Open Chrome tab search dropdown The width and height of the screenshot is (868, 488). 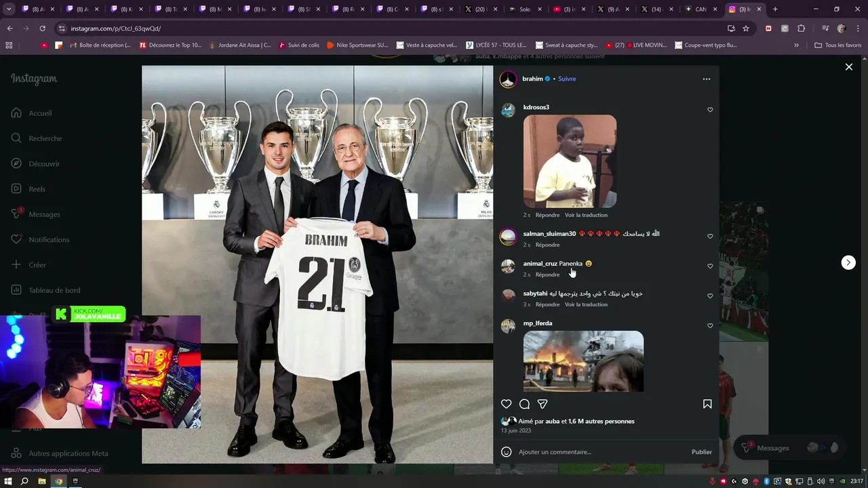pyautogui.click(x=9, y=9)
